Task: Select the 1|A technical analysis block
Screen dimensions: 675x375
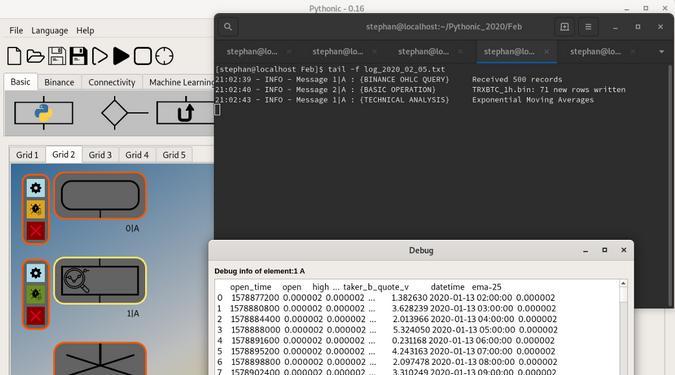Action: click(100, 281)
